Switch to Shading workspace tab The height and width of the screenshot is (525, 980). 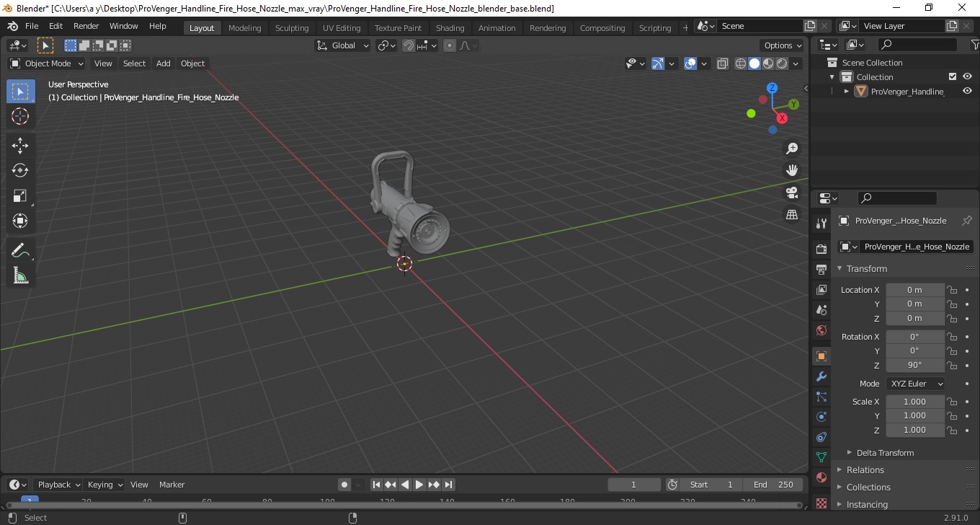pyautogui.click(x=450, y=28)
